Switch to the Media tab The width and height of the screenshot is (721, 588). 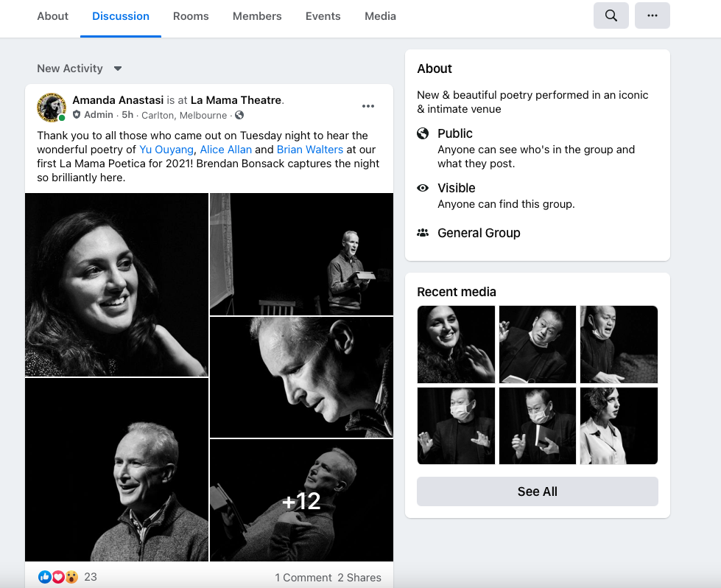(380, 16)
